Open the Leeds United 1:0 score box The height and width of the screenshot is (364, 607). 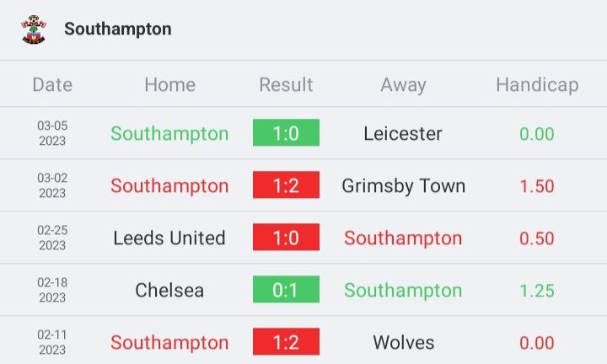point(286,237)
